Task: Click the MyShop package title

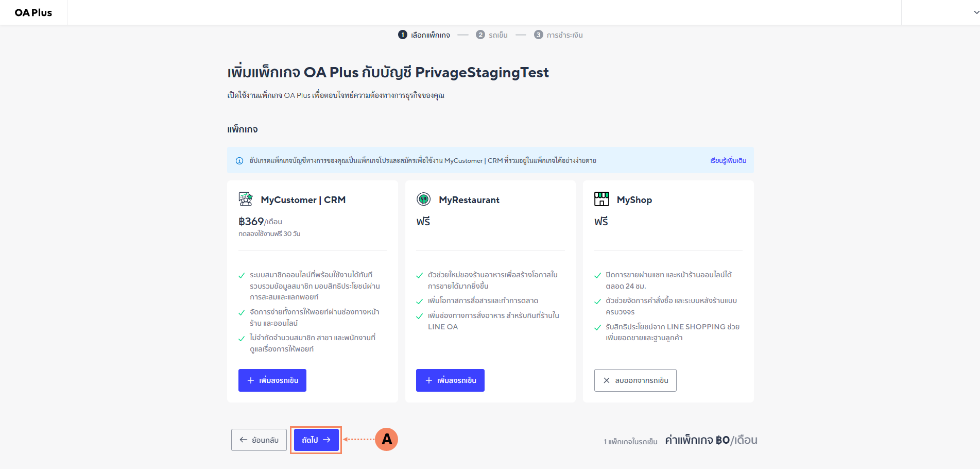Action: 634,200
